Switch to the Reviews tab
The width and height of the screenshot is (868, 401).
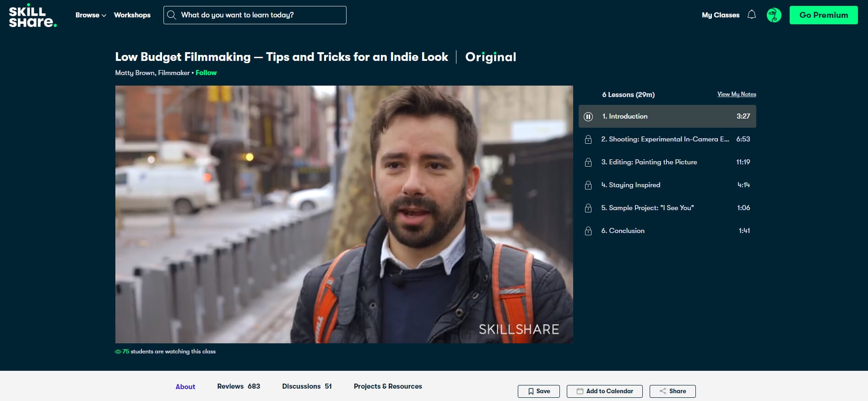[239, 386]
